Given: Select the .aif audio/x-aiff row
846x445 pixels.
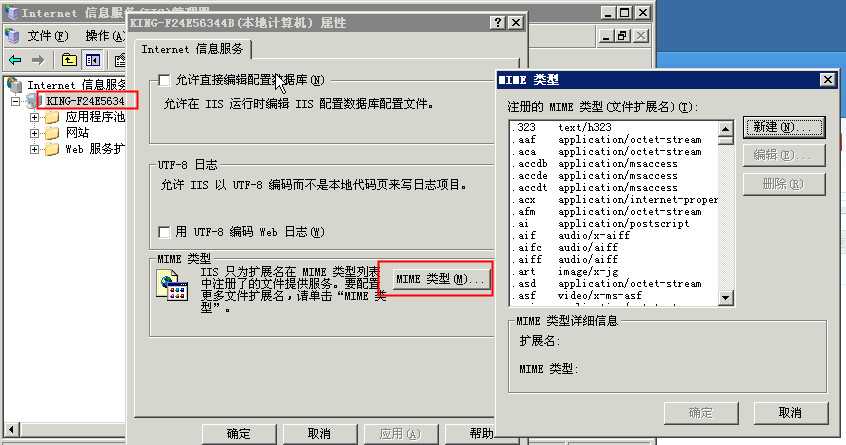Looking at the screenshot, I should (x=614, y=236).
